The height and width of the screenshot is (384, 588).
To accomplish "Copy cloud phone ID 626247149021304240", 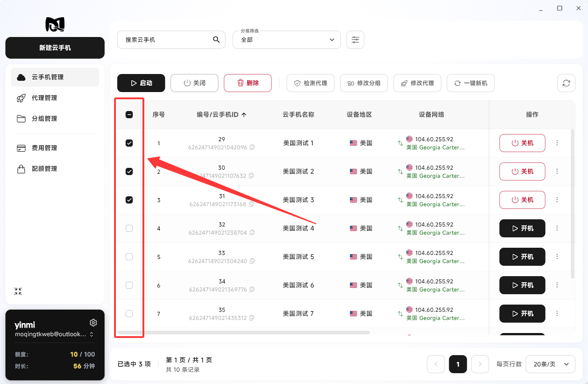I will coord(252,261).
